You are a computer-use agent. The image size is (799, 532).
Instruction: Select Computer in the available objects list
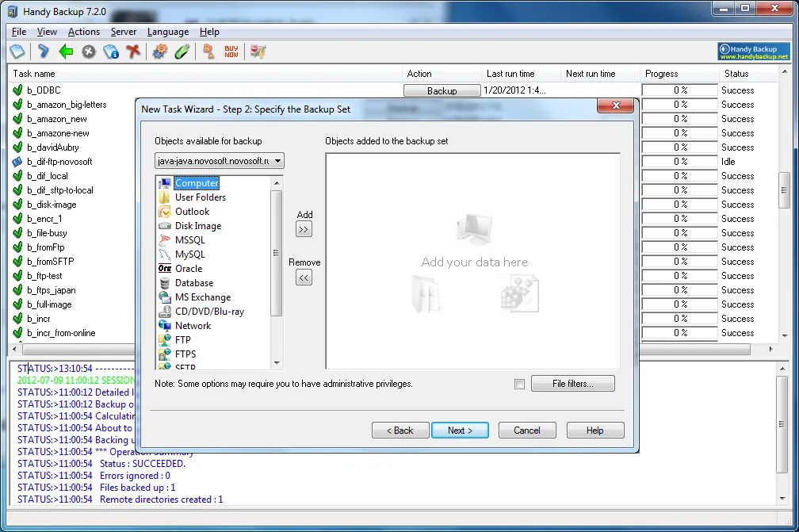click(197, 183)
